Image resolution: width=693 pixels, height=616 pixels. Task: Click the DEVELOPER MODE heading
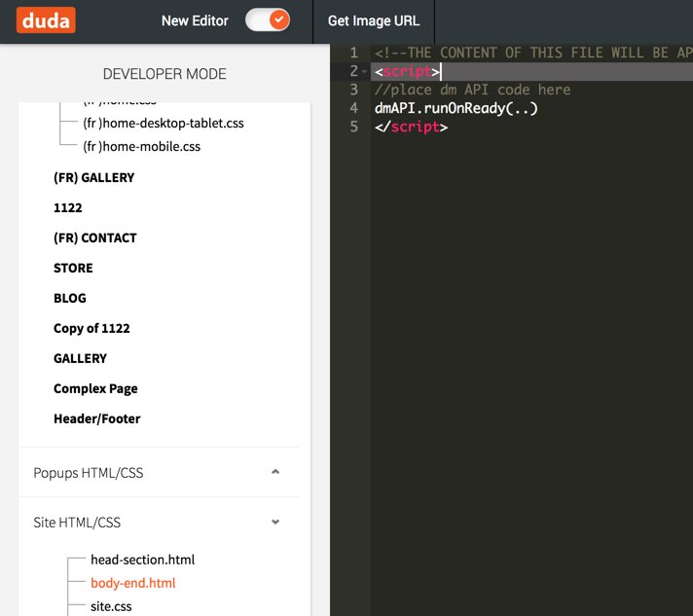pyautogui.click(x=164, y=74)
